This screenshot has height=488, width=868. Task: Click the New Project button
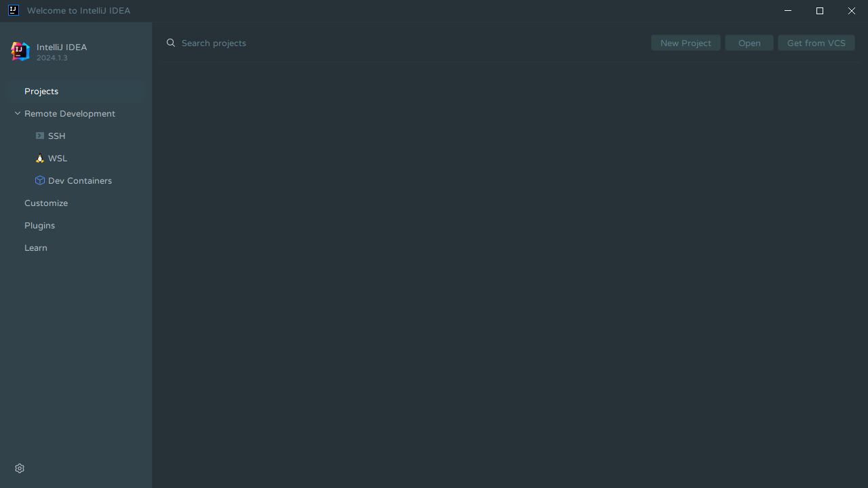[686, 43]
